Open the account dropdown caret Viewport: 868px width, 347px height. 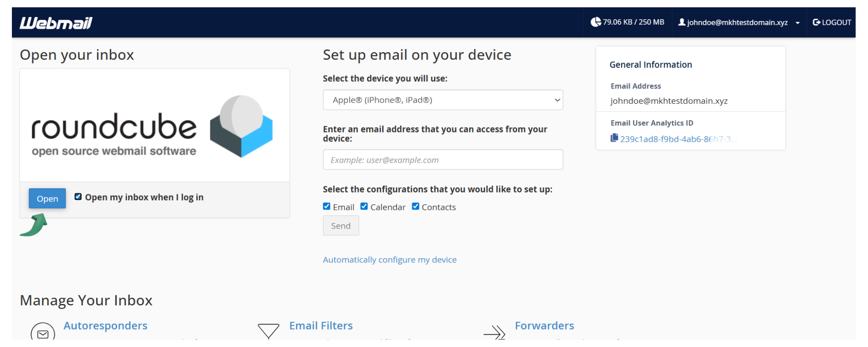[797, 23]
